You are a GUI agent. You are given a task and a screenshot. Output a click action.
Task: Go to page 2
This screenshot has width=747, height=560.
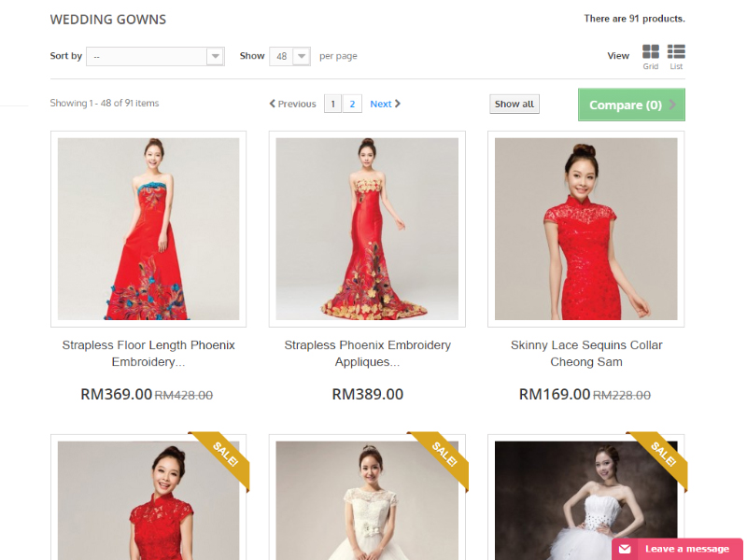coord(352,104)
